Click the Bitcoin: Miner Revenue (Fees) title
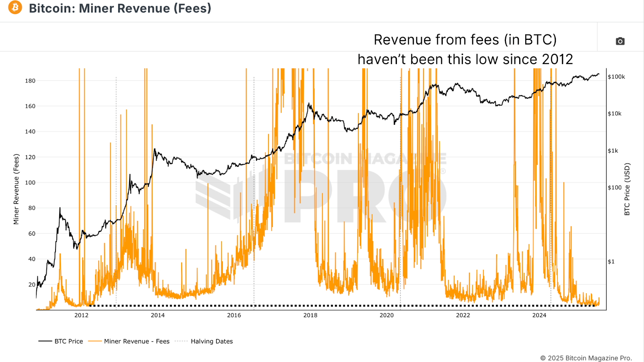This screenshot has width=644, height=362. pyautogui.click(x=120, y=8)
